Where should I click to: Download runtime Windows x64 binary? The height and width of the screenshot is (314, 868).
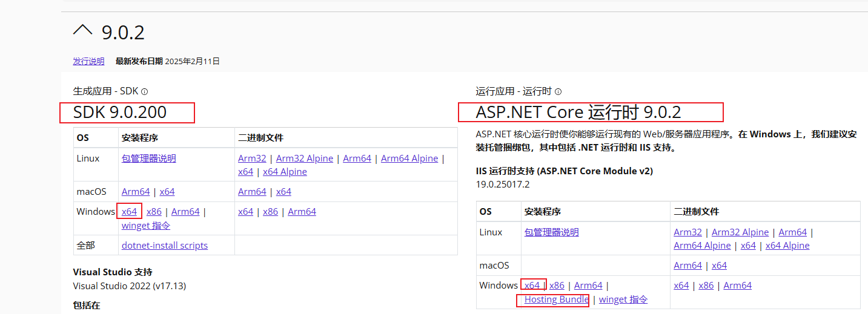pos(681,285)
